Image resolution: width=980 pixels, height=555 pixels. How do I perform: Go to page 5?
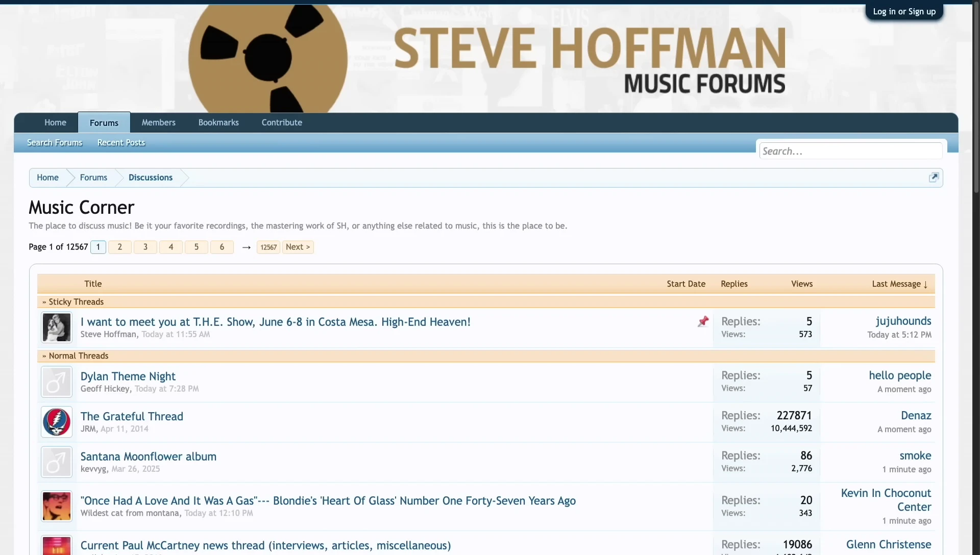point(197,247)
